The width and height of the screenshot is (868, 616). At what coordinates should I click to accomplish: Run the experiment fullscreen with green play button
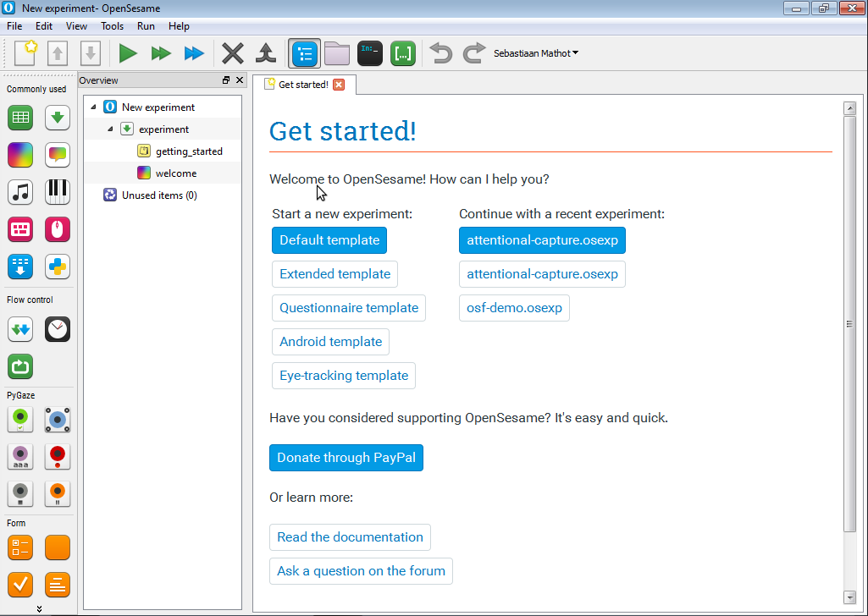[x=128, y=53]
